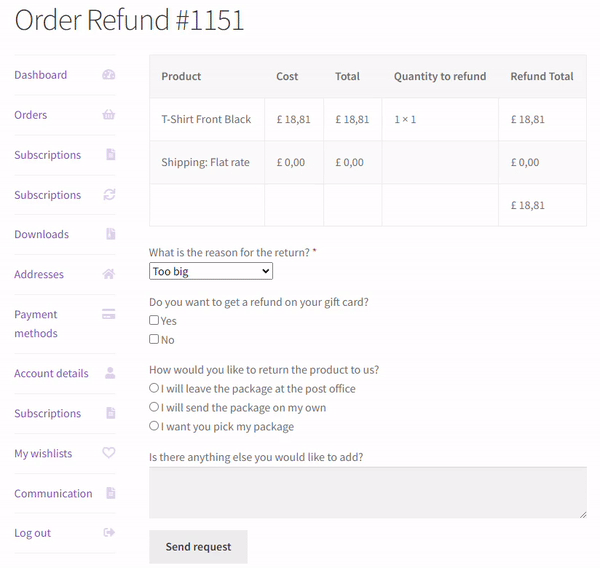Click the Orders basket icon

[x=109, y=115]
